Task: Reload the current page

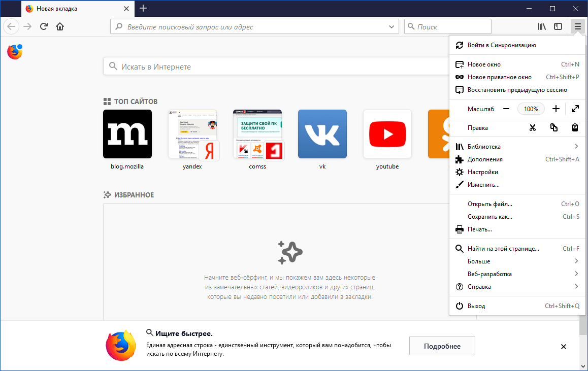Action: click(43, 26)
